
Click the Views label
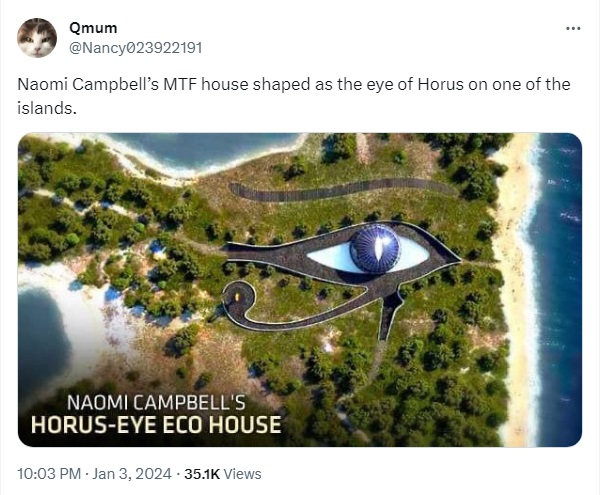click(242, 474)
